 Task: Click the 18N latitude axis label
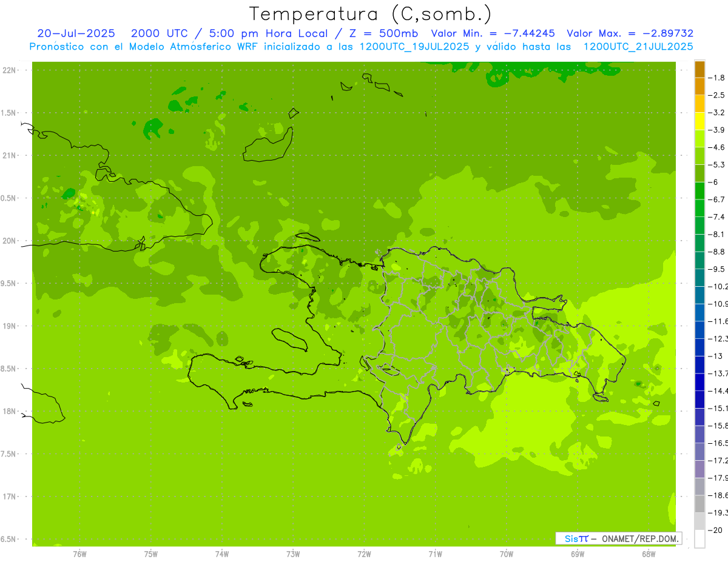10,411
